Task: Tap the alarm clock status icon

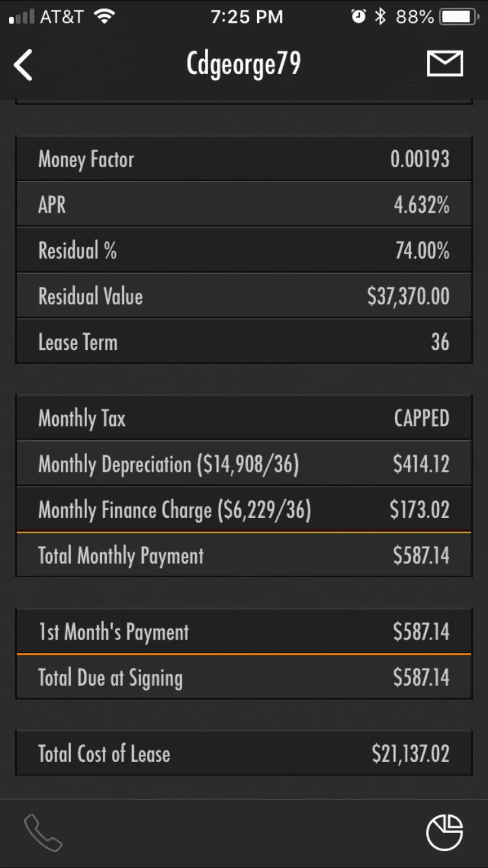Action: click(x=359, y=16)
